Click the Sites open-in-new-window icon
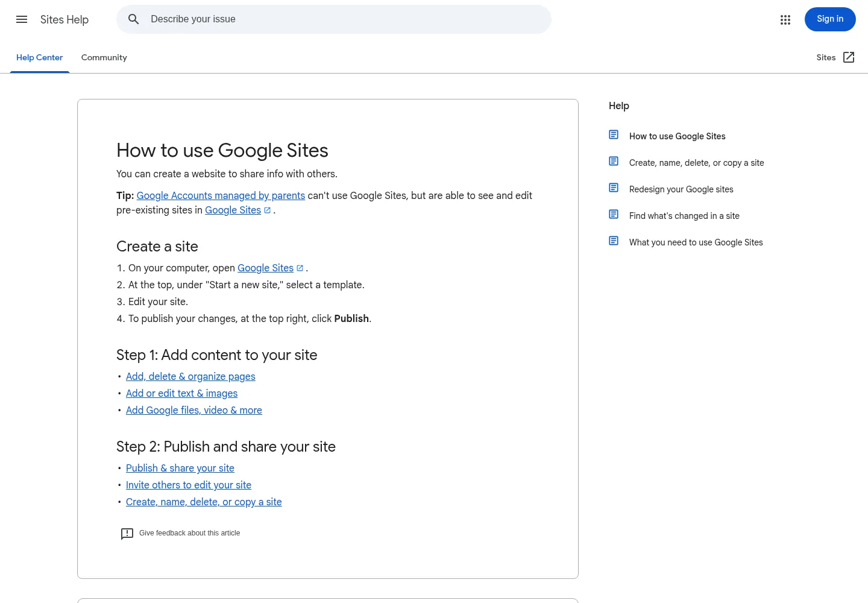The width and height of the screenshot is (868, 603). pos(849,57)
